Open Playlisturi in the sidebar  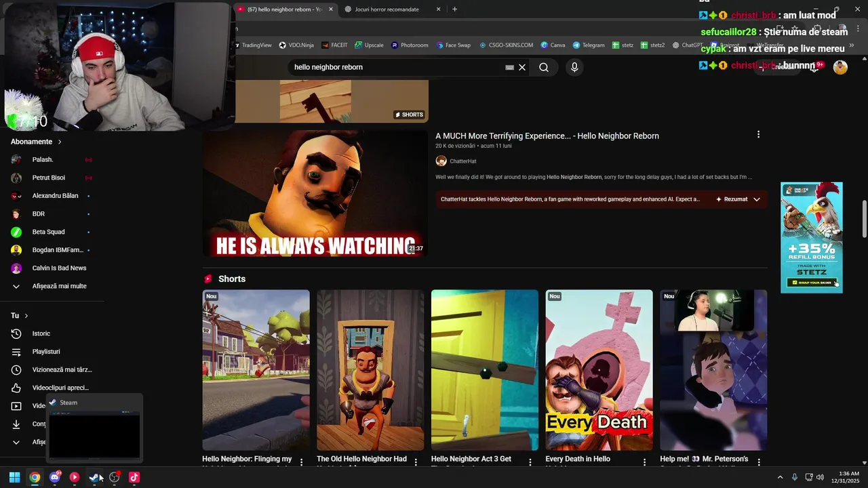pyautogui.click(x=46, y=352)
